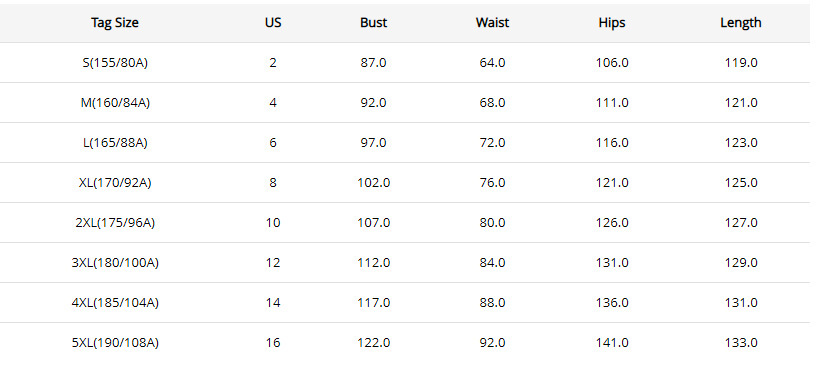Click the US column header

click(273, 23)
